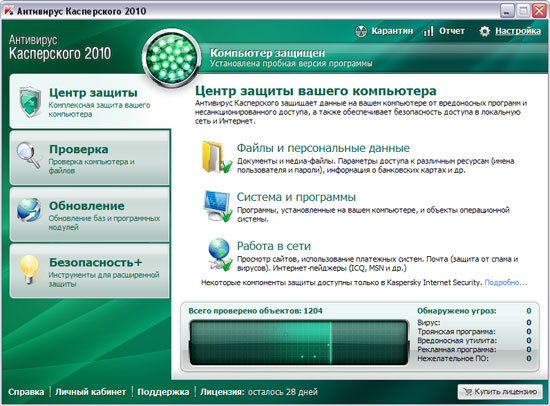Click the monitor icon for Система и программы
The image size is (550, 406).
tap(217, 206)
